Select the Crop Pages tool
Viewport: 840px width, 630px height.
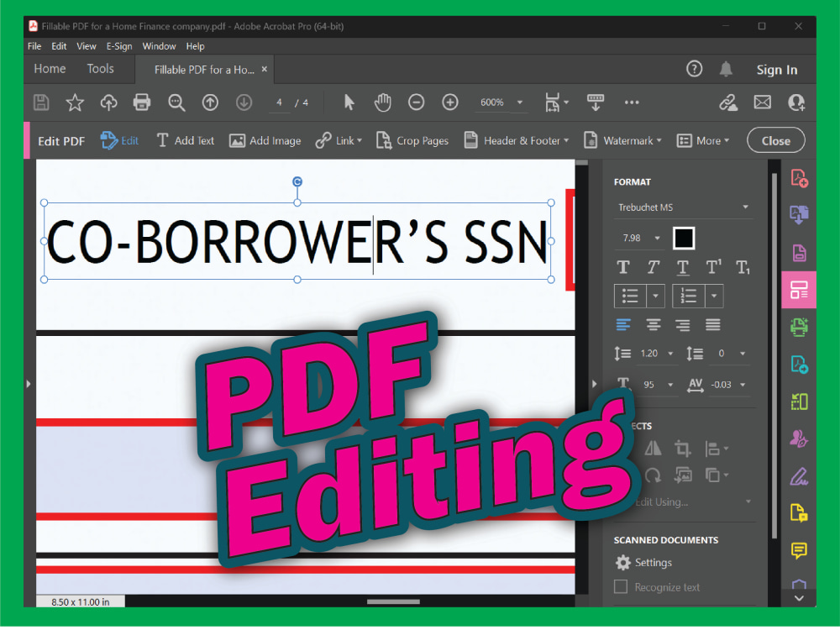(x=412, y=140)
